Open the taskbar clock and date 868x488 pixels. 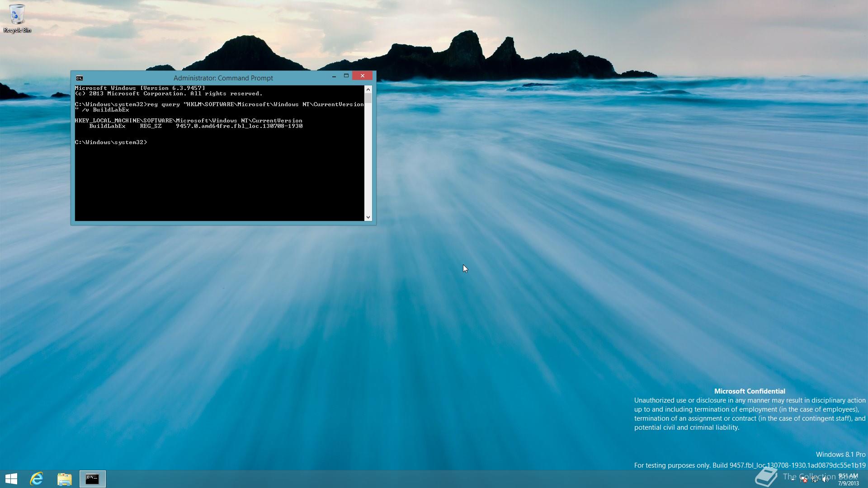click(849, 479)
